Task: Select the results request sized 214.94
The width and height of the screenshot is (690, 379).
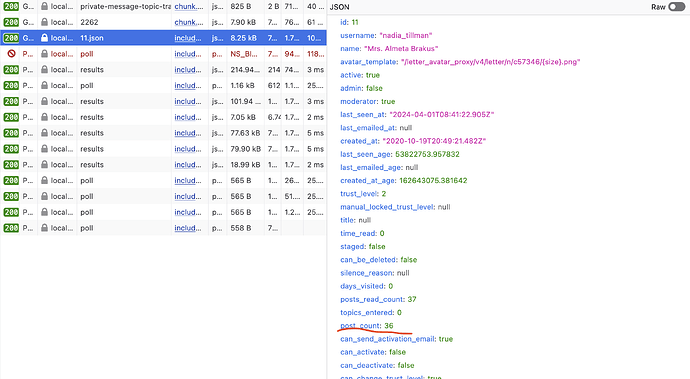Action: [x=92, y=70]
